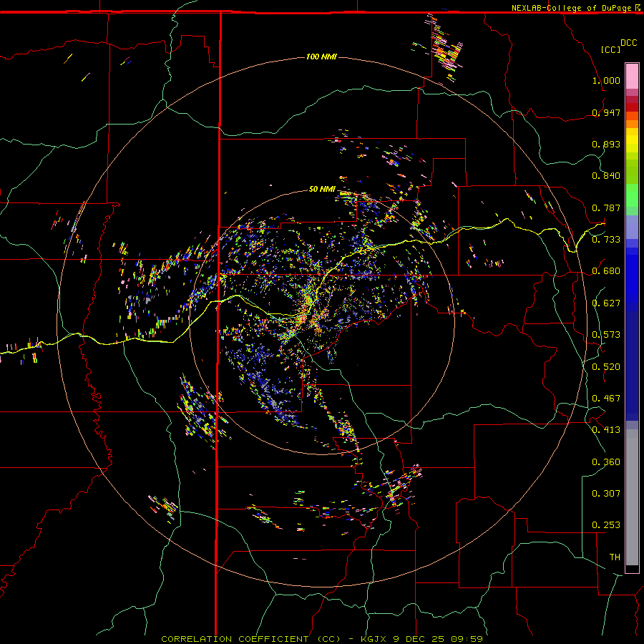The height and width of the screenshot is (644, 644).
Task: Select the 0.947 legend value
Action: [606, 112]
